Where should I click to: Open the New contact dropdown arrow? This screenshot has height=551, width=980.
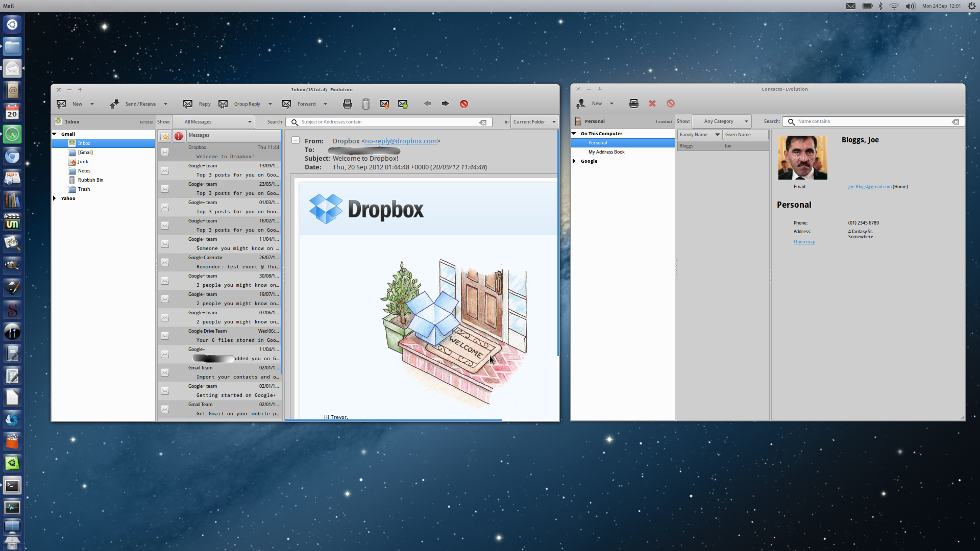click(611, 104)
